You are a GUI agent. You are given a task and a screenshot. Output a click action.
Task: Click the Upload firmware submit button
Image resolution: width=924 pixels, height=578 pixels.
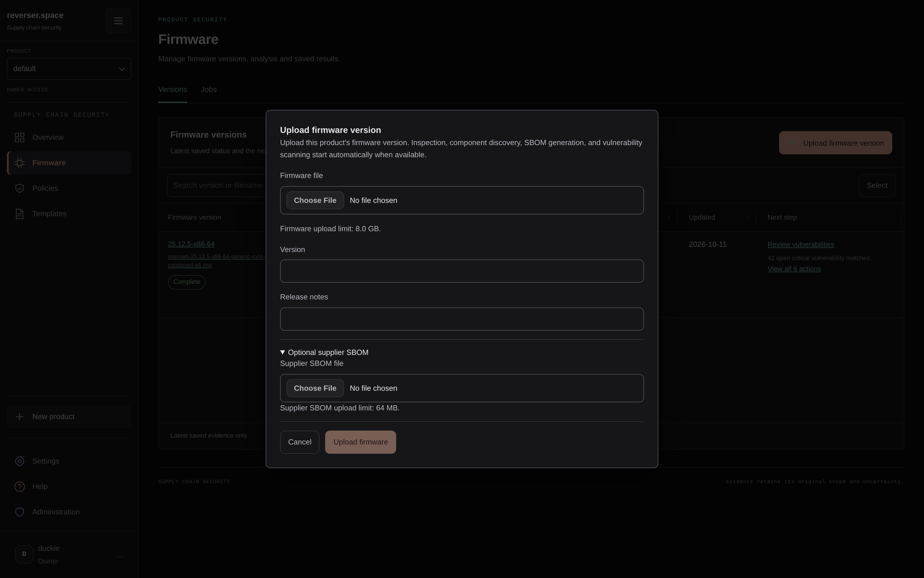(x=360, y=442)
